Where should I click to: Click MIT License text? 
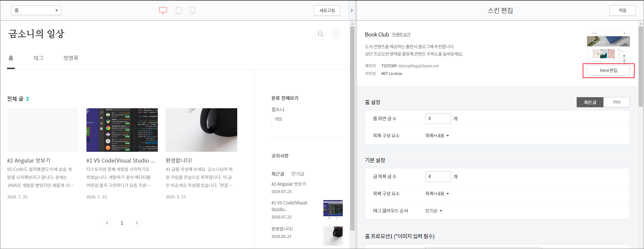(392, 74)
